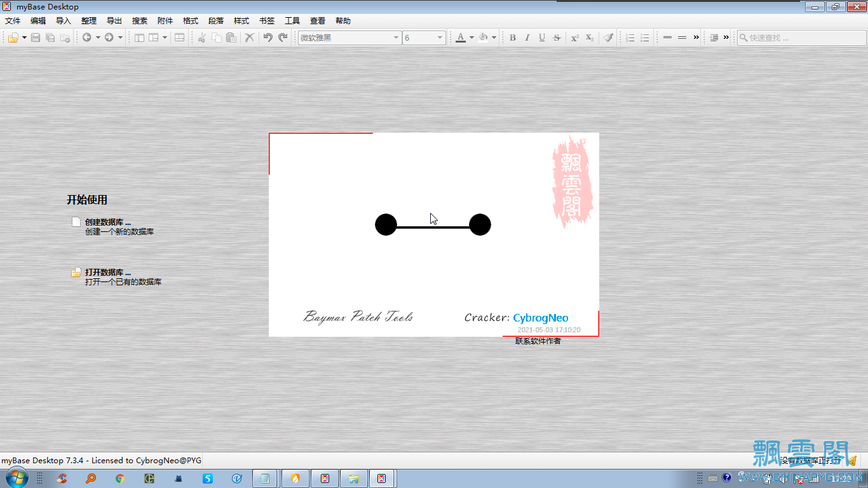Click the status bar license text
The width and height of the screenshot is (868, 488).
point(101,460)
